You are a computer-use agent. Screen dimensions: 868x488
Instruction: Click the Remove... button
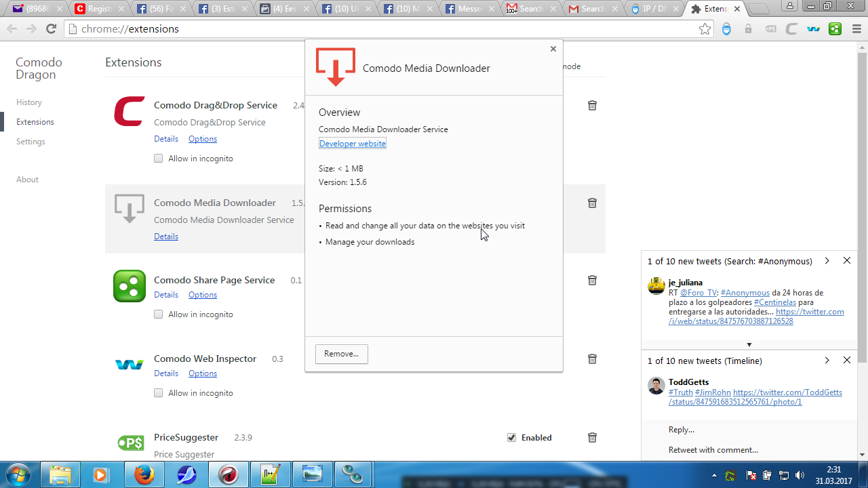point(342,354)
